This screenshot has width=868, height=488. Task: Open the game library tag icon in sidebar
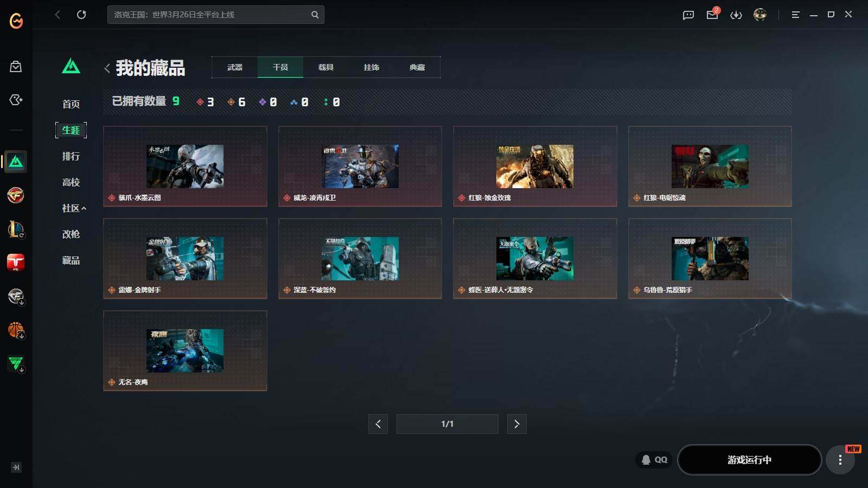[16, 100]
